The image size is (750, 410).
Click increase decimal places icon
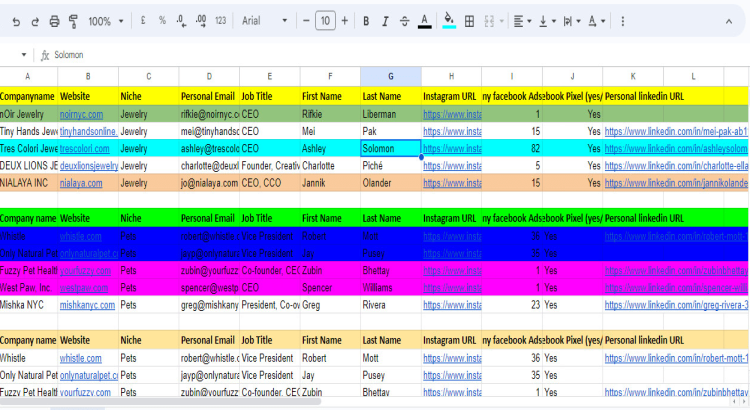tap(201, 21)
